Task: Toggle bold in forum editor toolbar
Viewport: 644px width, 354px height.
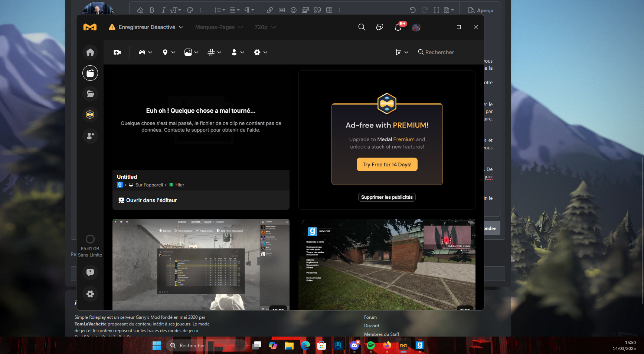Action: [x=152, y=10]
